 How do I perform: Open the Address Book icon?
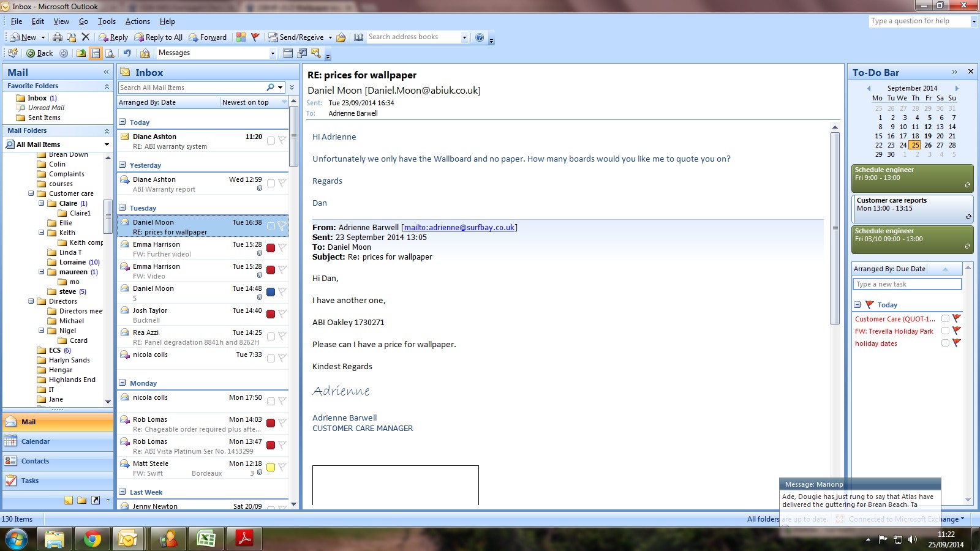click(358, 37)
